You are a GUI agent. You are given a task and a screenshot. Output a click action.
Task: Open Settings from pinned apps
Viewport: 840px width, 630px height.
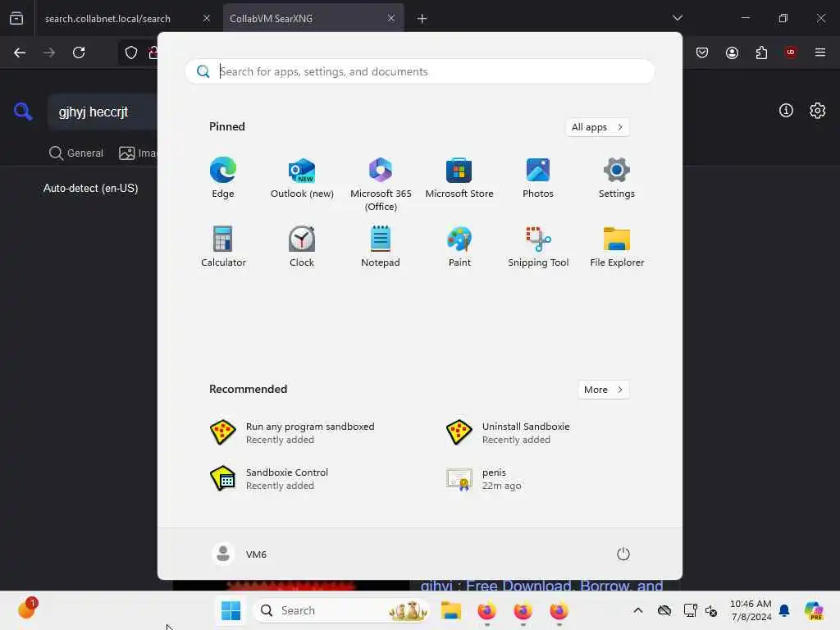pyautogui.click(x=617, y=178)
